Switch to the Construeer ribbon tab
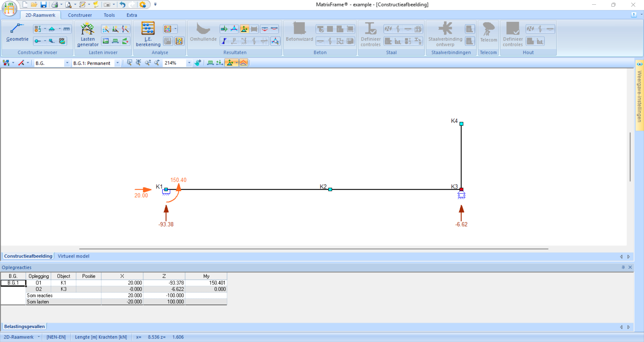 (x=80, y=15)
